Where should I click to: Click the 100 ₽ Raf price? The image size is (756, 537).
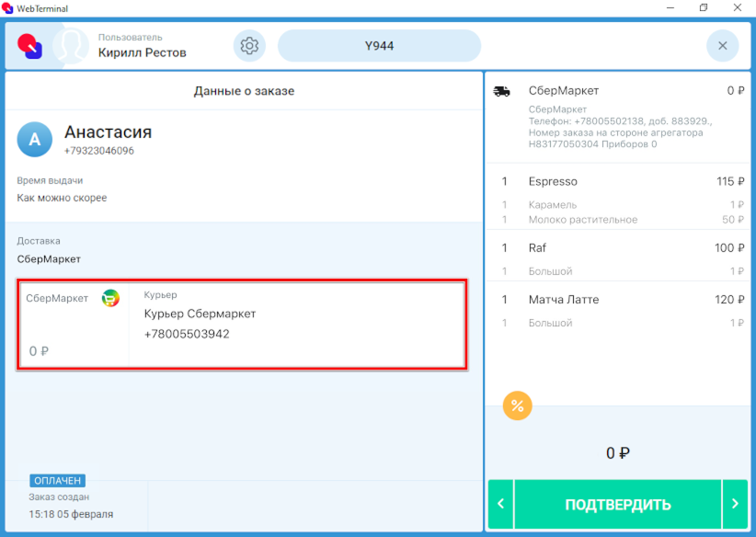pos(729,247)
